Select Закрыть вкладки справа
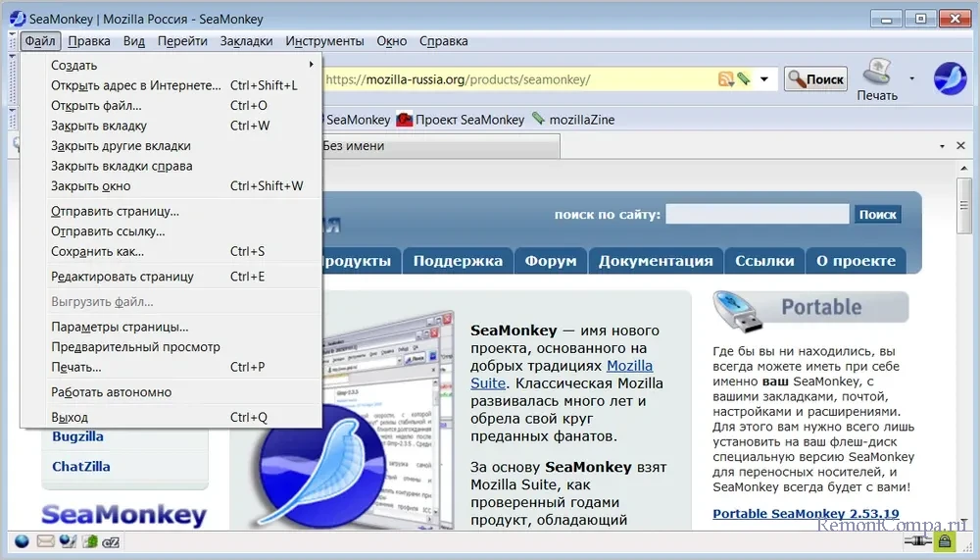The width and height of the screenshot is (980, 560). point(171,166)
